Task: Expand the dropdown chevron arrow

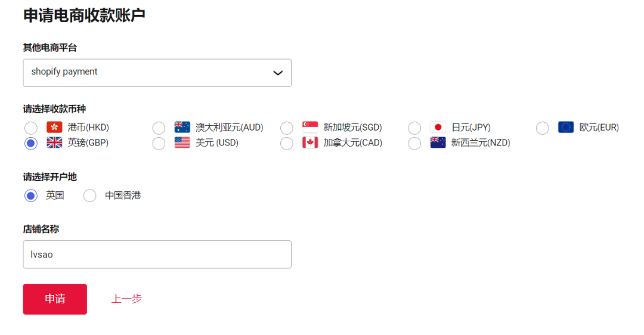Action: pyautogui.click(x=278, y=73)
